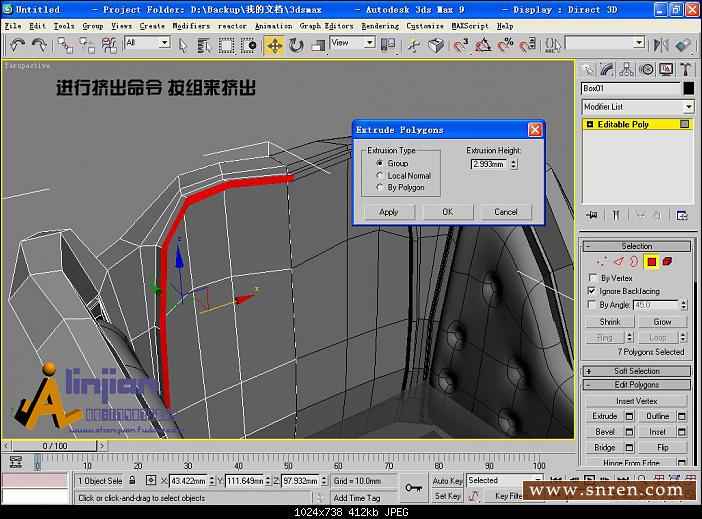The height and width of the screenshot is (519, 702).
Task: Click the Undo arrow in the main toolbar
Action: click(x=17, y=45)
